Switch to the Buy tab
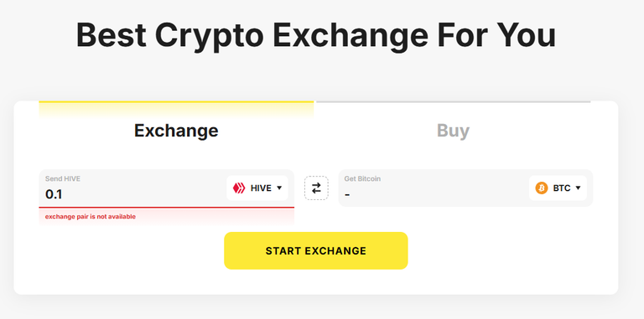Image resolution: width=644 pixels, height=319 pixels. pyautogui.click(x=453, y=131)
